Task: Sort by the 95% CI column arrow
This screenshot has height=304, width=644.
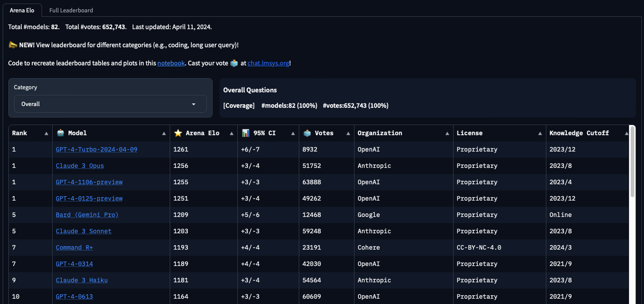Action: (x=293, y=133)
